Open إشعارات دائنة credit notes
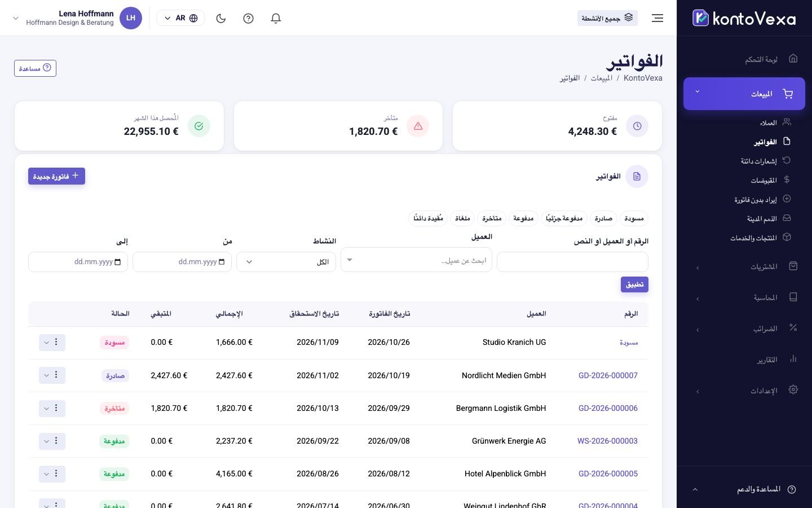This screenshot has width=812, height=508. (758, 161)
